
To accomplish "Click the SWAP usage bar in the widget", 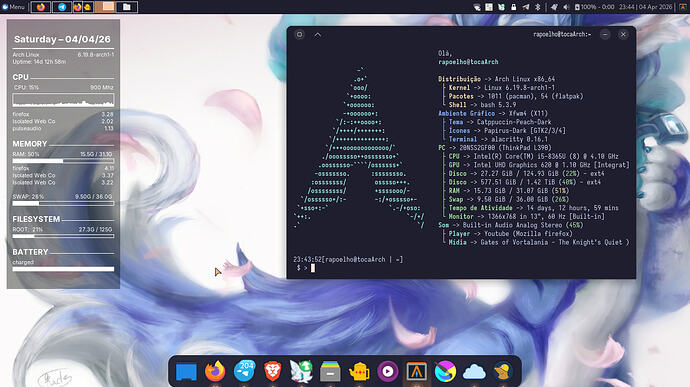I will [x=63, y=203].
